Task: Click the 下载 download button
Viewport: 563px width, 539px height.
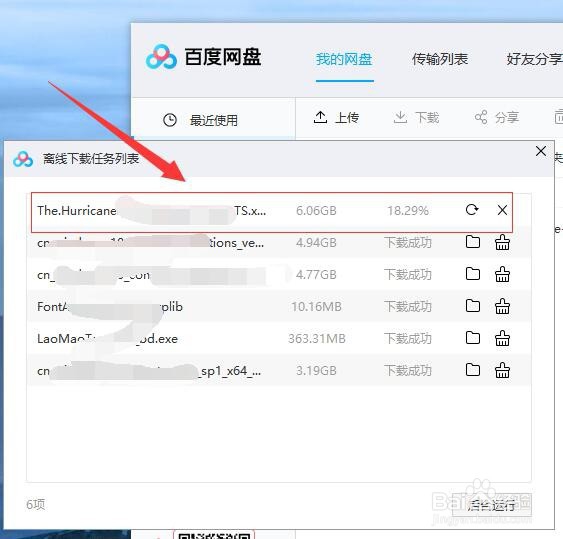Action: [416, 117]
